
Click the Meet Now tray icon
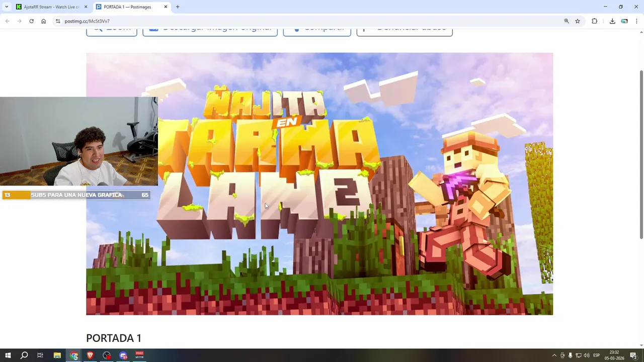click(562, 355)
